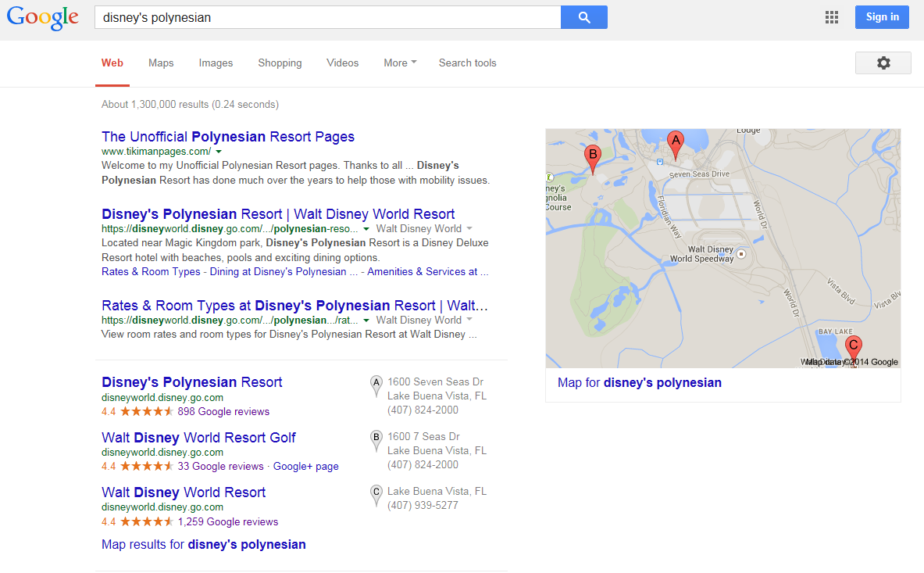
Task: Open green URL arrow for Disney's Polynesian Resort result
Action: (x=366, y=229)
